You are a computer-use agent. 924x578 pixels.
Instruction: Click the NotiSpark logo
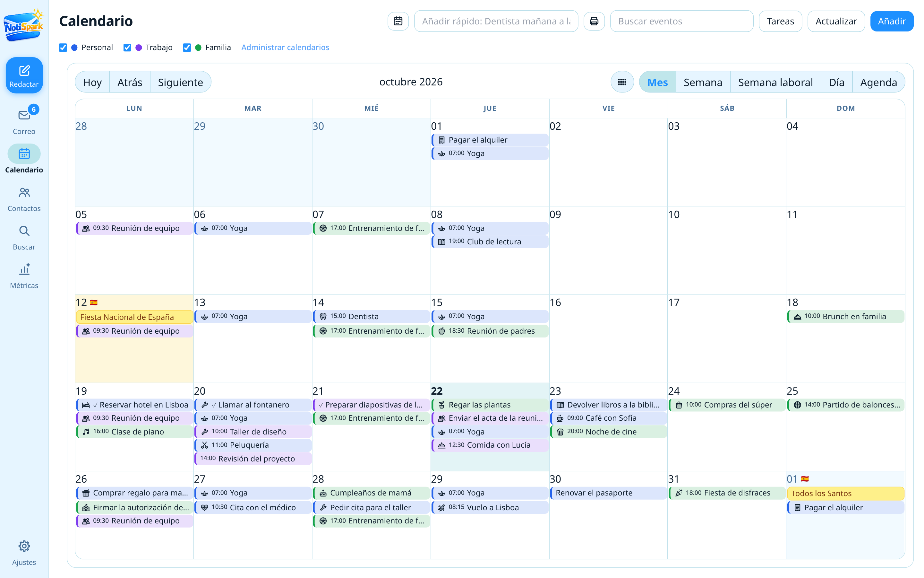(24, 25)
